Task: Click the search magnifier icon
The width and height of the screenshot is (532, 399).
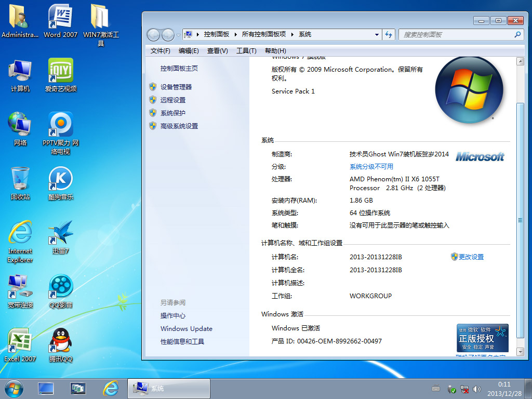Action: click(517, 35)
